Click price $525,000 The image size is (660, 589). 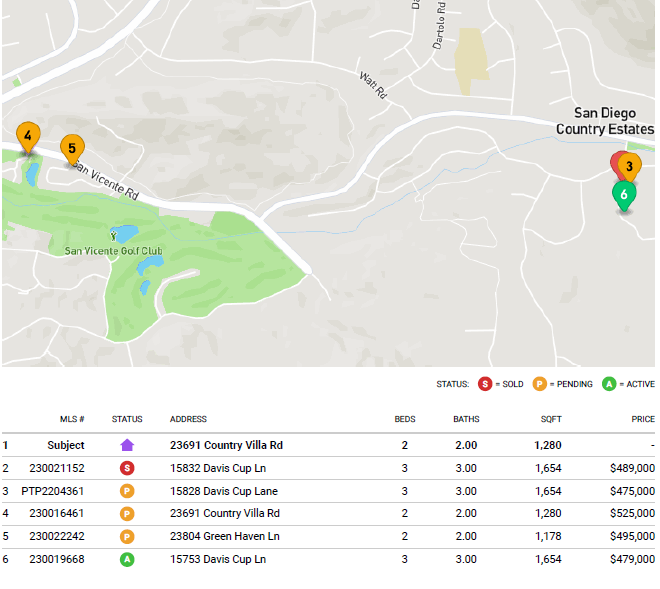tap(633, 514)
